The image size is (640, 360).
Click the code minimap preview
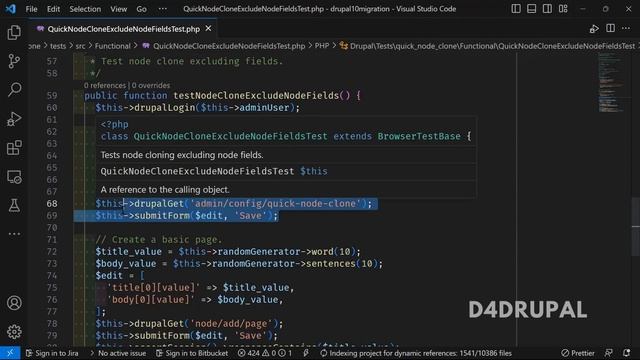coord(611,82)
